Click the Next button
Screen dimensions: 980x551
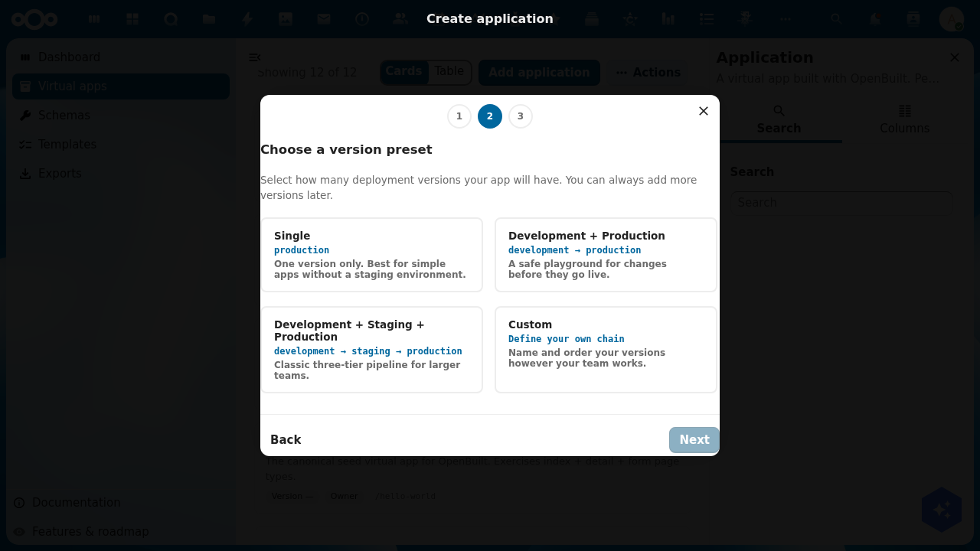click(694, 440)
